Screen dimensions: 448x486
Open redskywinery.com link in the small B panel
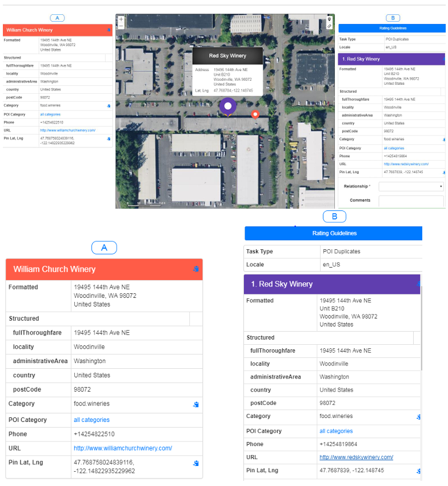406,164
